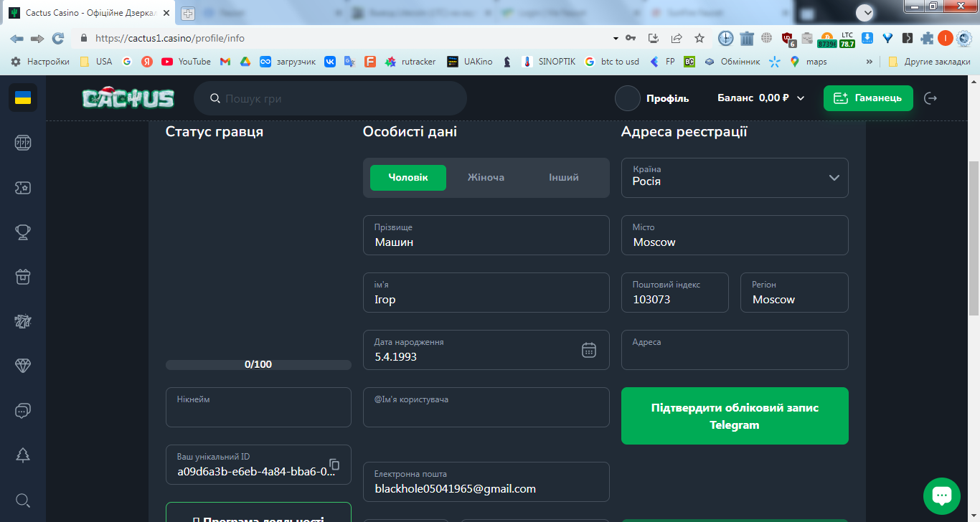Open the chat bubbles icon in sidebar
This screenshot has height=522, width=980.
coord(23,410)
